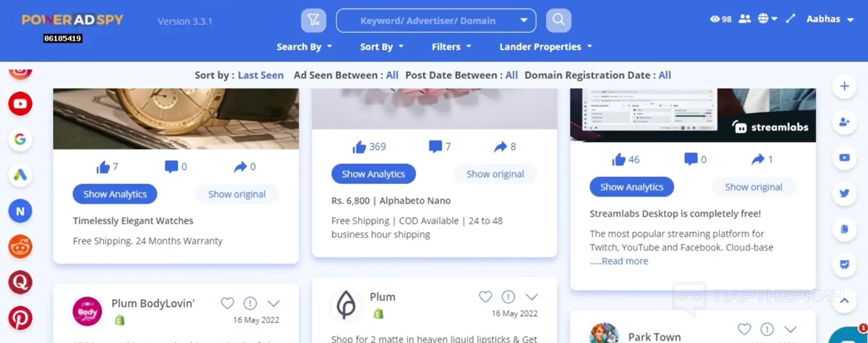Open the chat check icon in right sidebar

click(x=844, y=265)
